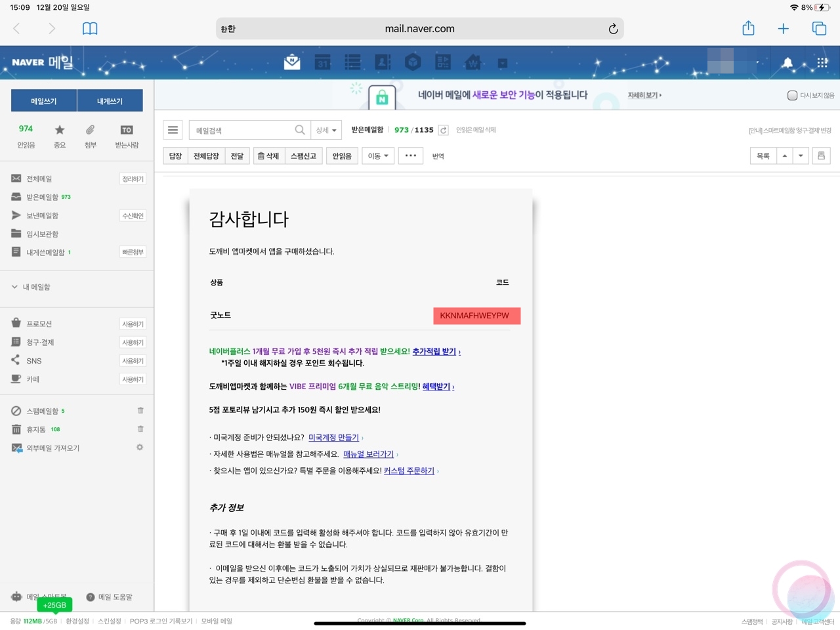Filter important mail with star icon
840x630 pixels.
tap(60, 136)
